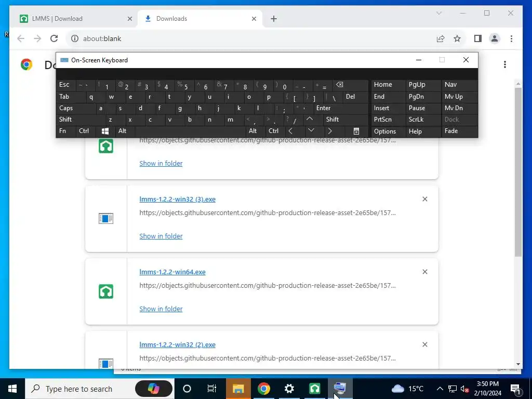Click the Del key

click(x=355, y=97)
